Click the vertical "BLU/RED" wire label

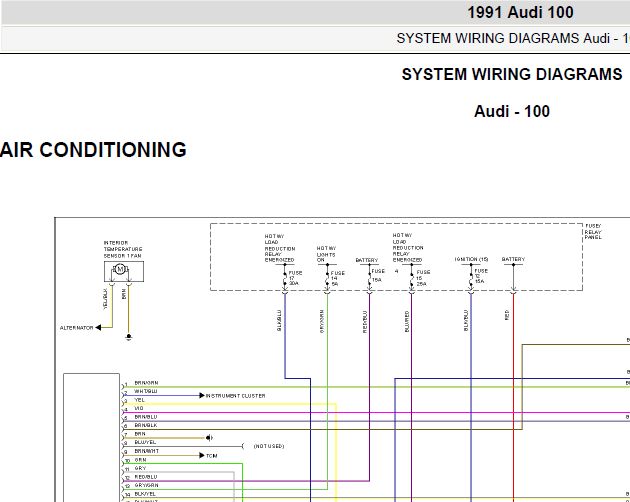coord(407,321)
